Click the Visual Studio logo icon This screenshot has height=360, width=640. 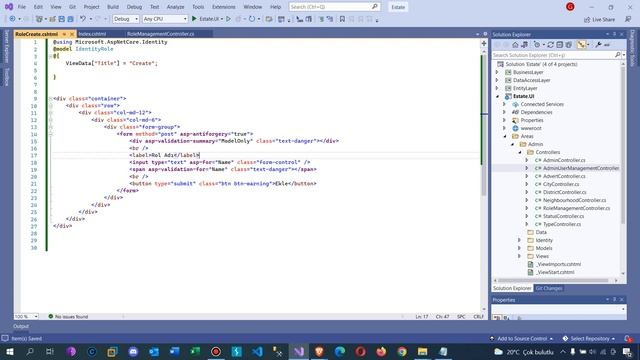pos(9,7)
